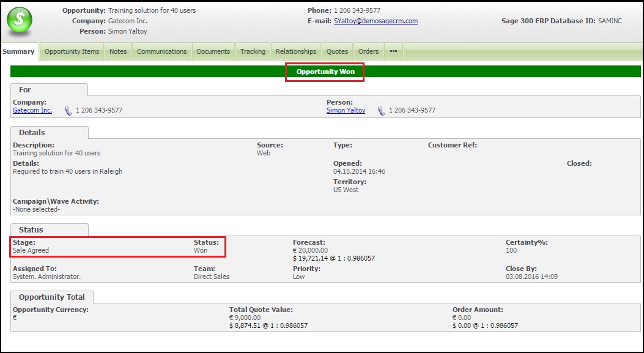644x353 pixels.
Task: Open the Summary tab
Action: tap(18, 51)
